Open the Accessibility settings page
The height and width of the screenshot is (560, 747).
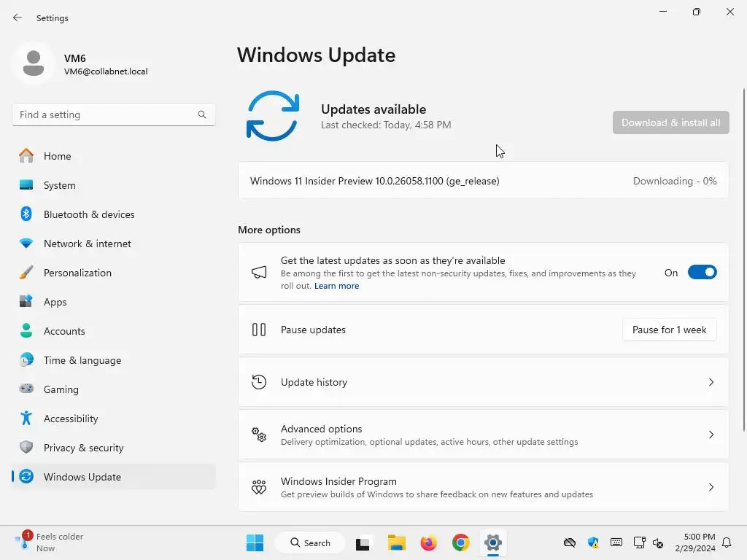(x=113, y=418)
